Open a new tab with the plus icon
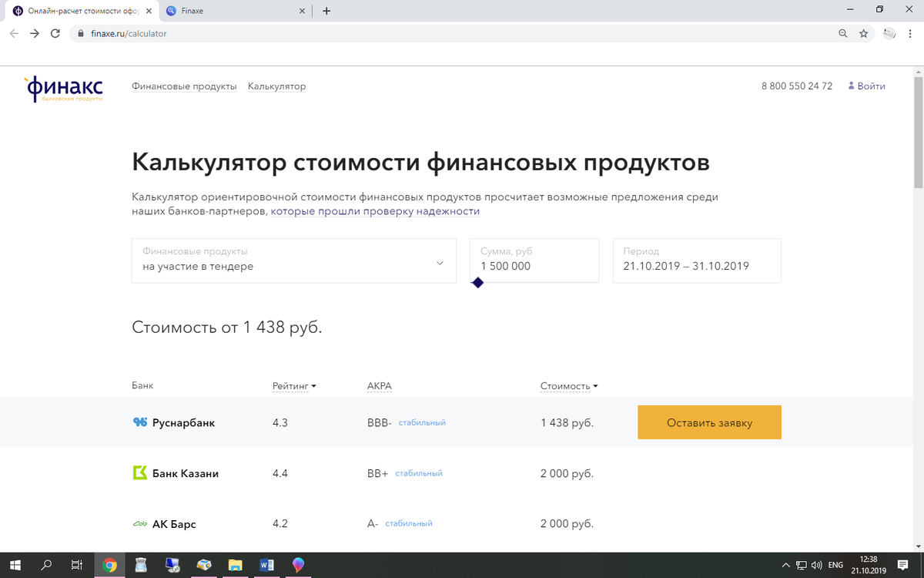The height and width of the screenshot is (578, 924). point(326,11)
